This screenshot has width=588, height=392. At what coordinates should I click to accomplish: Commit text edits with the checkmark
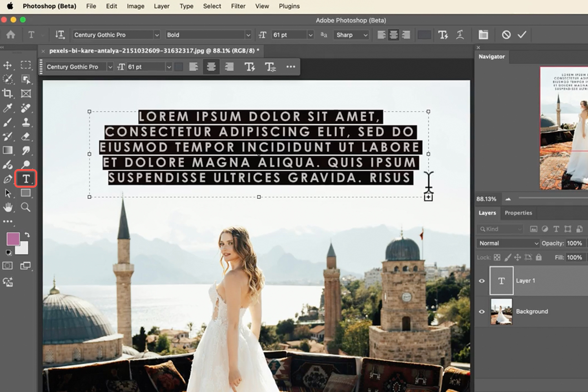pyautogui.click(x=522, y=35)
